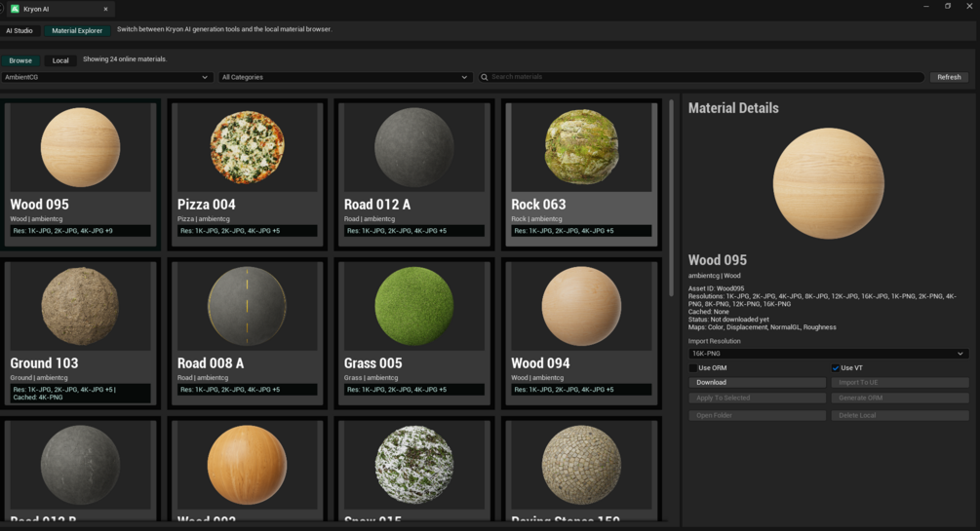The height and width of the screenshot is (531, 980).
Task: Select the Grass 005 material thumbnail
Action: [x=413, y=306]
